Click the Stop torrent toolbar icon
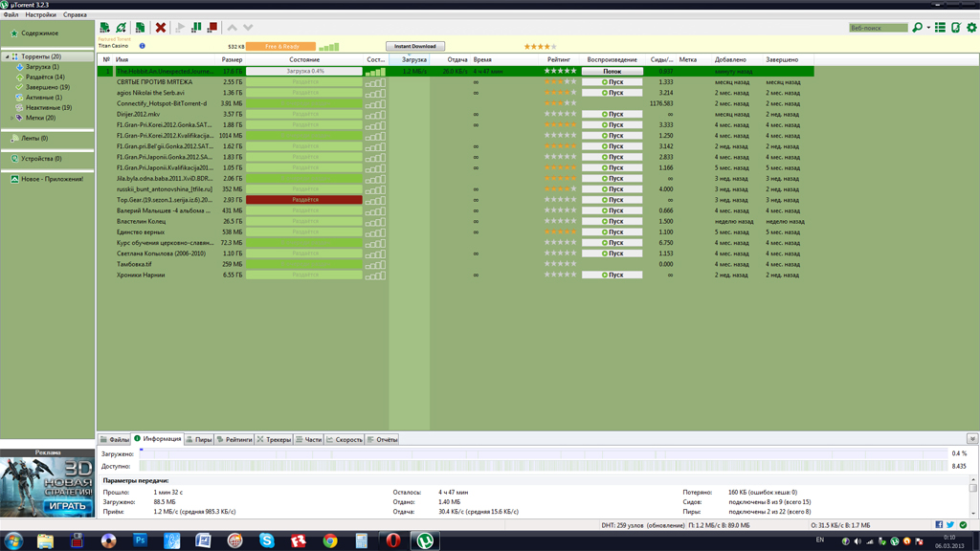980x551 pixels. (x=212, y=28)
